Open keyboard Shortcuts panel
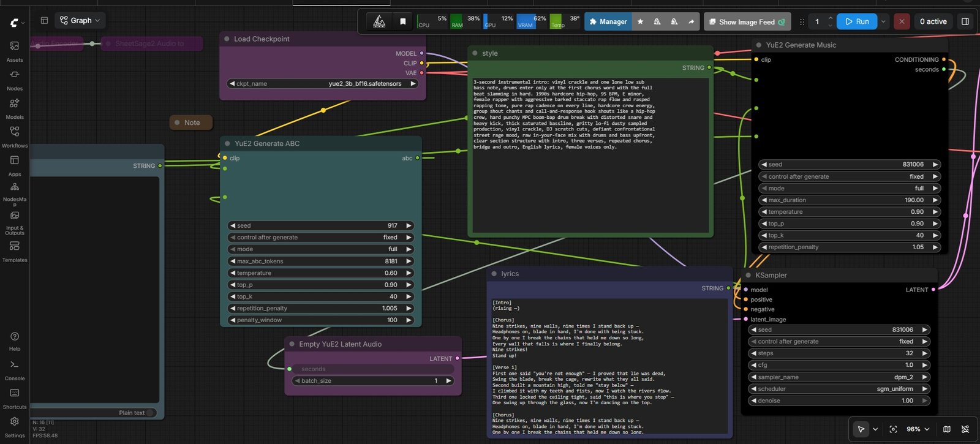Screen dimensions: 980x444 point(15,399)
